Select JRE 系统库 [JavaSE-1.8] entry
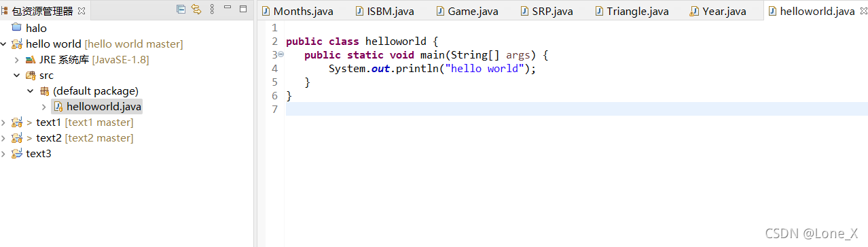Screen dimensions: 868x247 [94, 60]
